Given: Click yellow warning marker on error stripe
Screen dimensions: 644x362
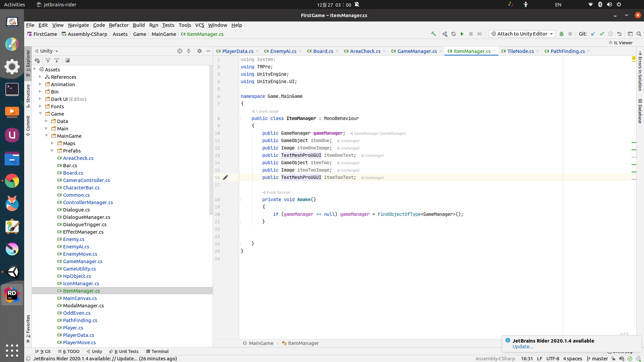Looking at the screenshot, I should pos(634,58).
